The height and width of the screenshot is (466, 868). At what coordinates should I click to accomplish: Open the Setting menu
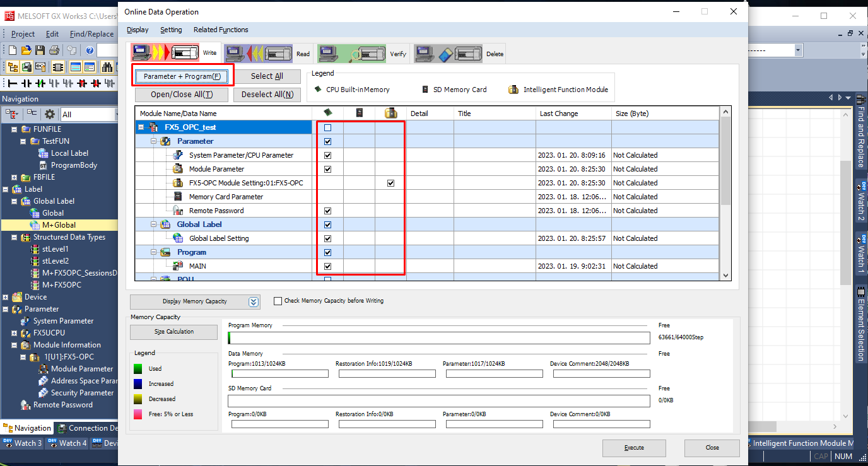click(x=171, y=30)
